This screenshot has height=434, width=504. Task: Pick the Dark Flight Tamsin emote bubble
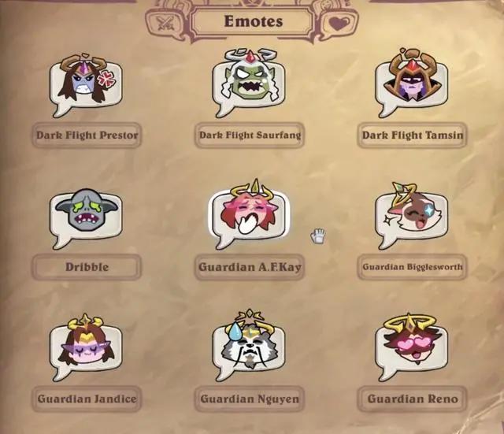(412, 83)
